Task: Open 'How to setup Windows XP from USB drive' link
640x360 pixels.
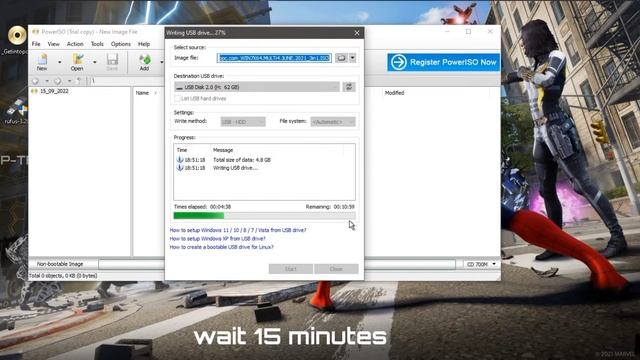Action: pyautogui.click(x=218, y=239)
